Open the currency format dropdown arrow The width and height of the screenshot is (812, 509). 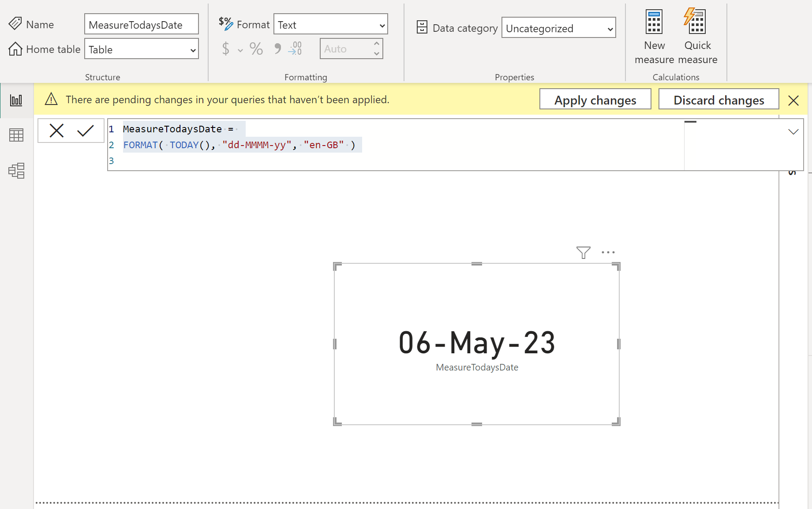[240, 50]
